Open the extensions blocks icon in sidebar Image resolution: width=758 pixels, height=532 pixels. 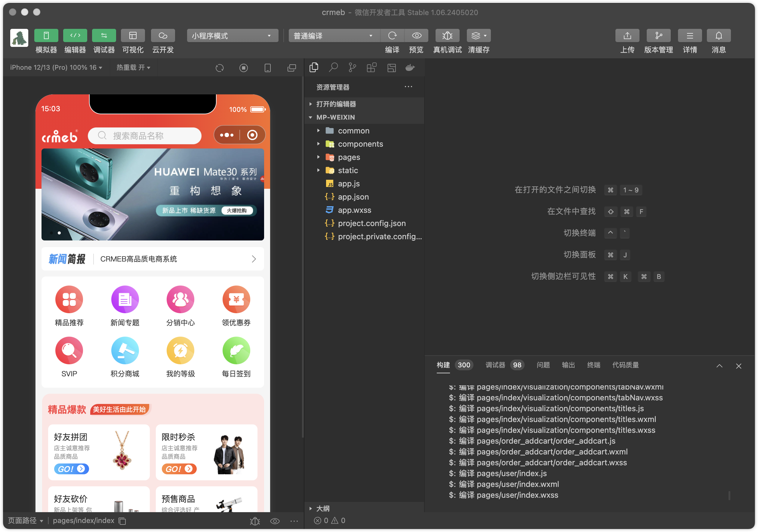click(x=372, y=68)
